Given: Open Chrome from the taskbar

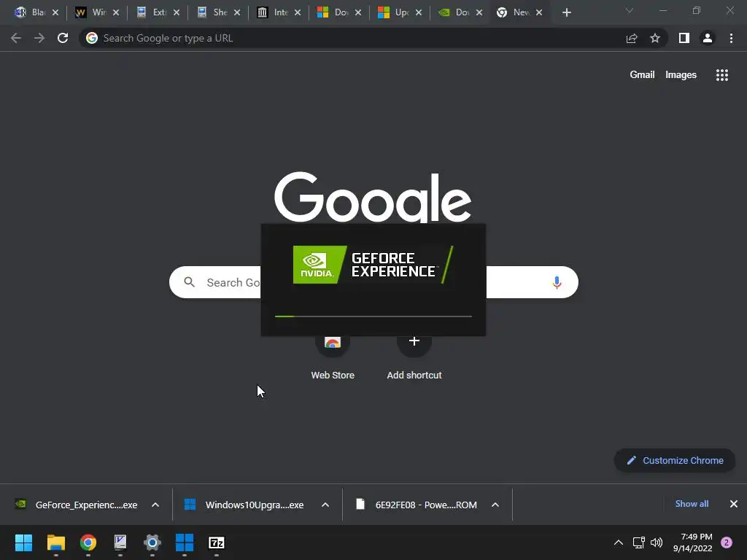Looking at the screenshot, I should (88, 542).
